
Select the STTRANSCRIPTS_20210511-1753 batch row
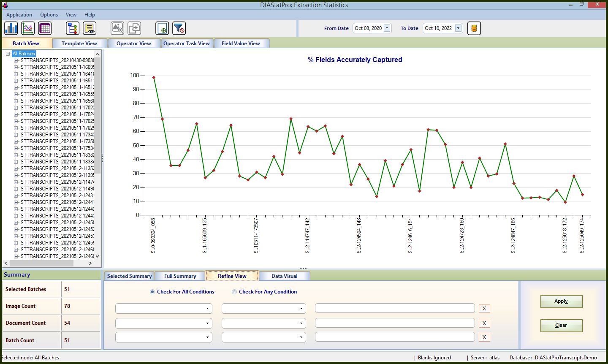57,148
